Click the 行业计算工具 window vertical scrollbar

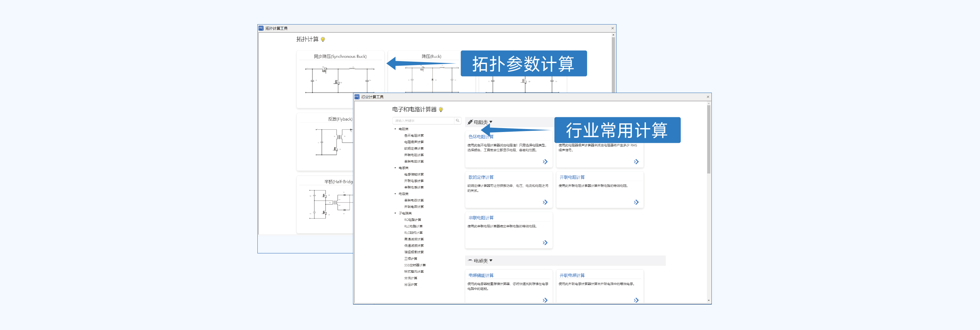point(708,139)
